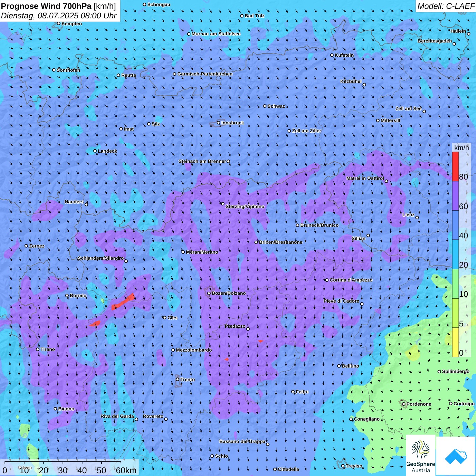Screen dimensions: 476x476
Task: Click the blue cloud app logo
Action: [x=456, y=456]
